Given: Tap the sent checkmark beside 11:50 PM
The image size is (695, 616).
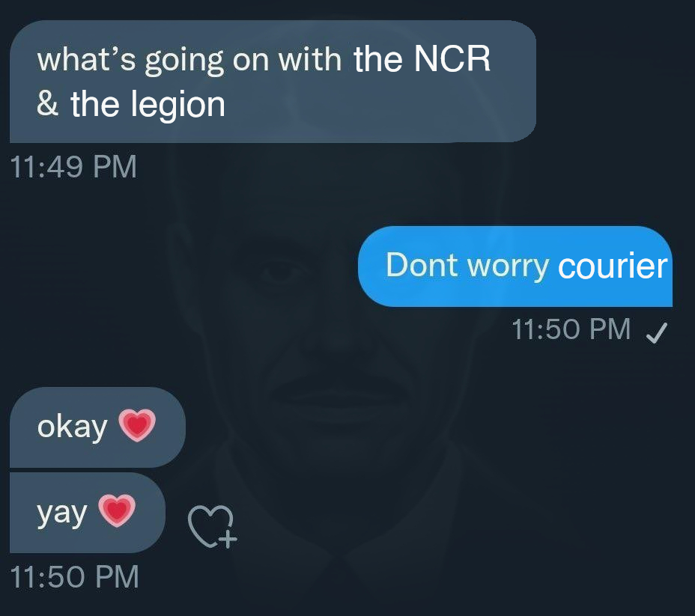Looking at the screenshot, I should coord(657,332).
